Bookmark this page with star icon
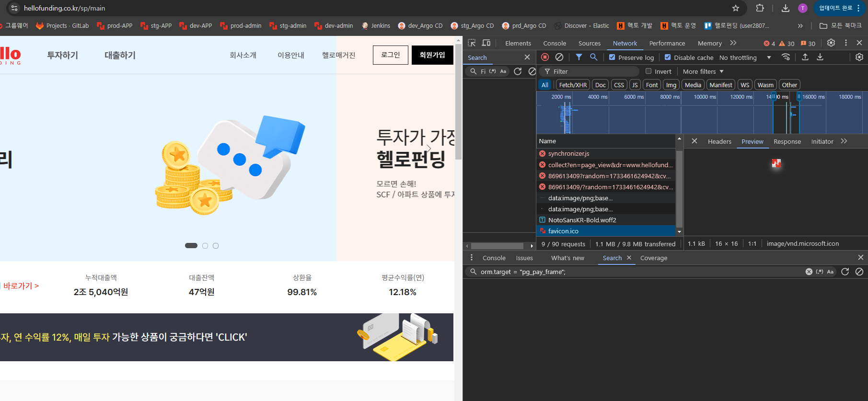 (736, 8)
